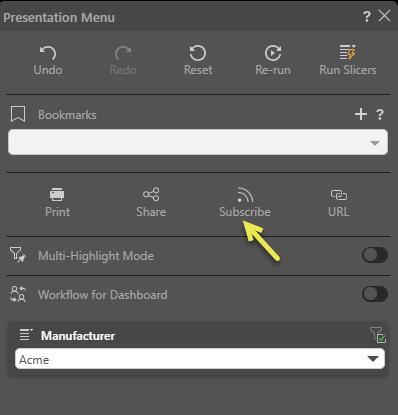Expand the Bookmarks dropdown list
The image size is (398, 415).
point(198,142)
